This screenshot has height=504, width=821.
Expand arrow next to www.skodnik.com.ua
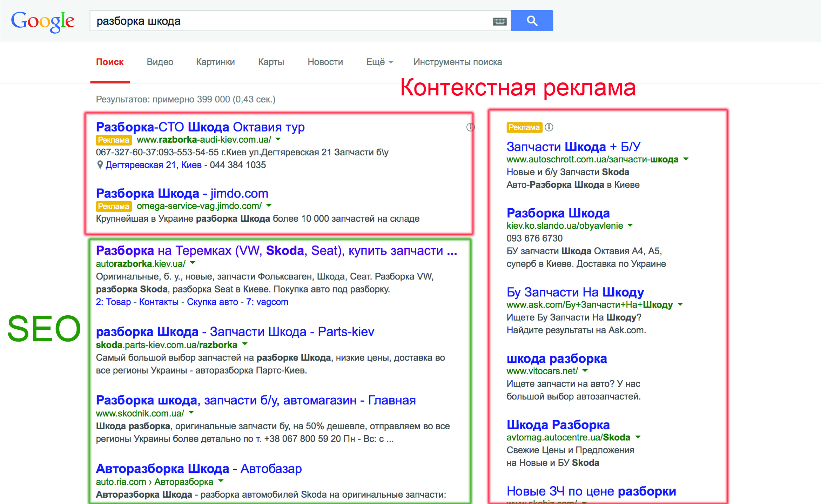[191, 413]
